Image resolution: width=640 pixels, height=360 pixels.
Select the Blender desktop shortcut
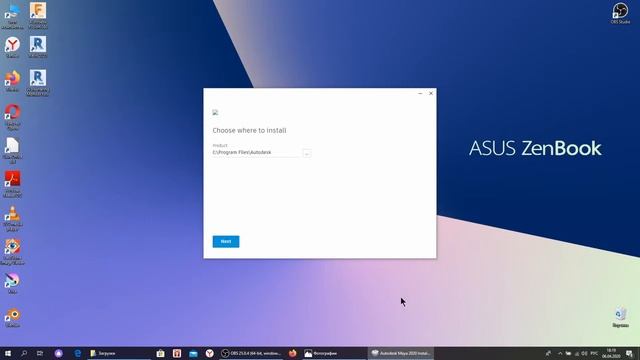click(12, 318)
